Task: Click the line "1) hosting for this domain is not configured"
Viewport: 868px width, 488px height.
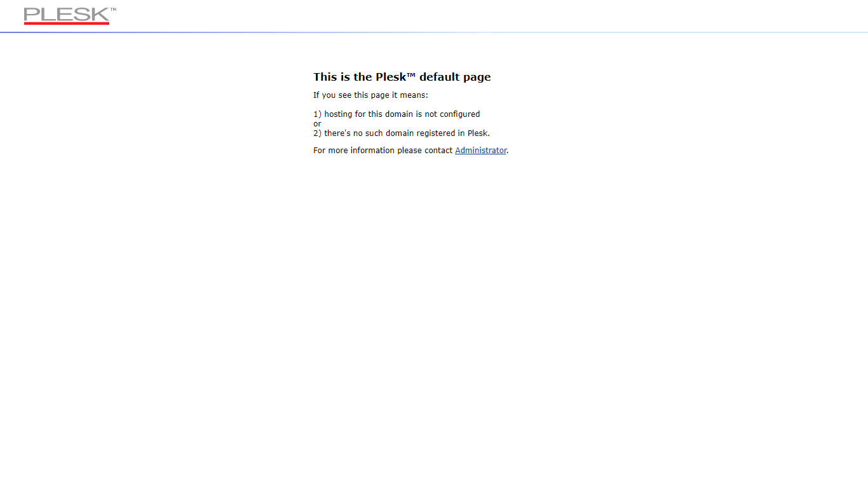Action: 397,114
